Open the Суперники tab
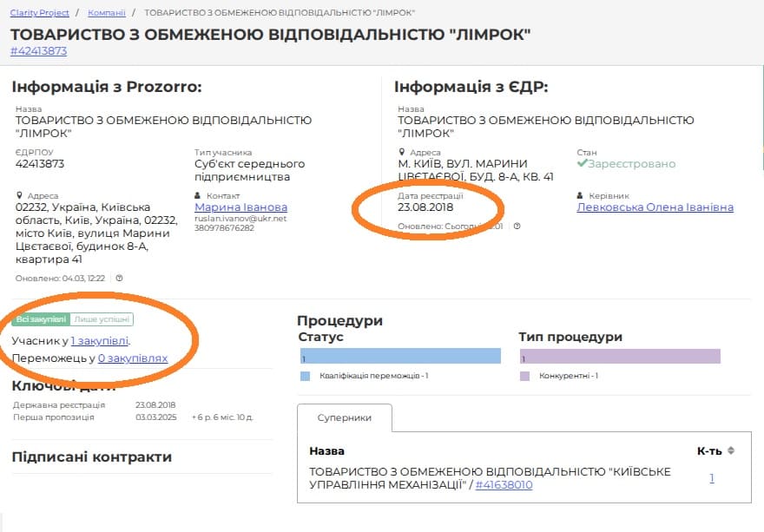Viewport: 764px width, 532px height. [345, 417]
